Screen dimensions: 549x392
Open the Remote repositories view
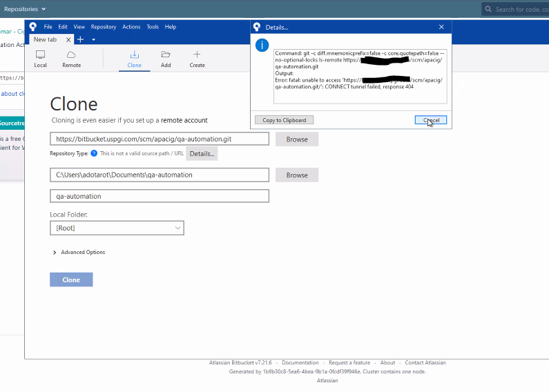click(71, 59)
